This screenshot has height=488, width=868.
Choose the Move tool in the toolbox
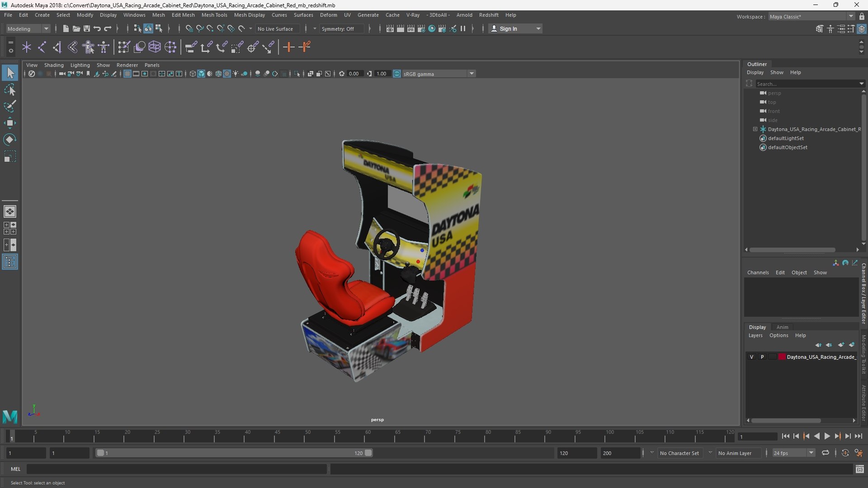point(10,123)
